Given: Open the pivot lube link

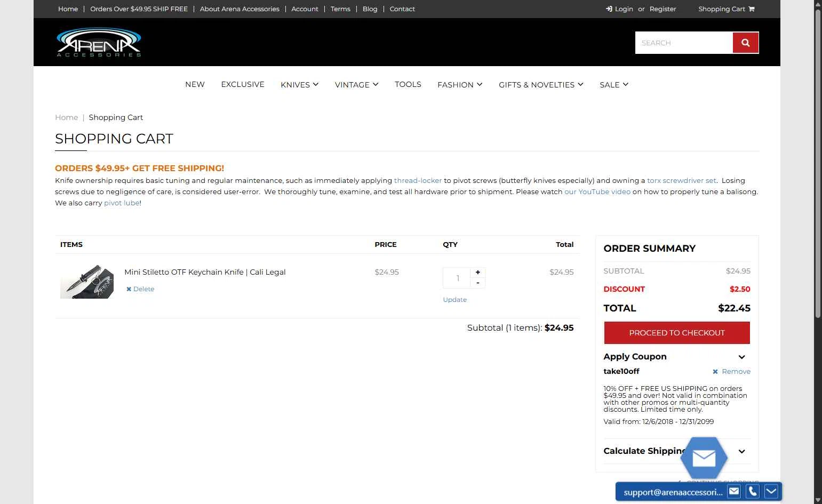Looking at the screenshot, I should click(122, 203).
